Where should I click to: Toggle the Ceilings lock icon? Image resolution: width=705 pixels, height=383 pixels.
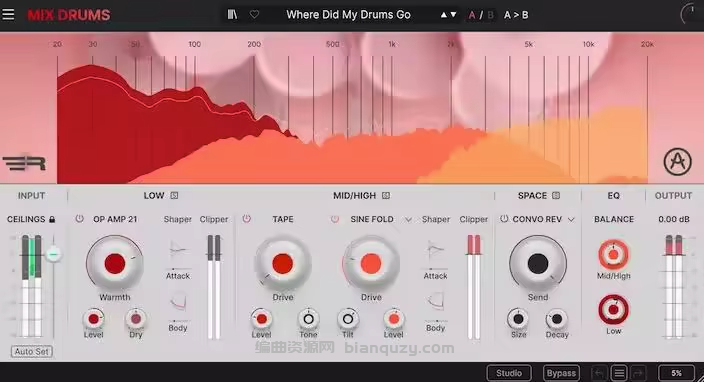coord(52,219)
